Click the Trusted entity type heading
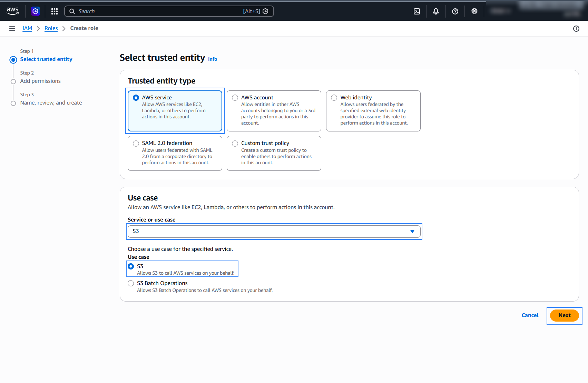The image size is (588, 383). coord(161,81)
